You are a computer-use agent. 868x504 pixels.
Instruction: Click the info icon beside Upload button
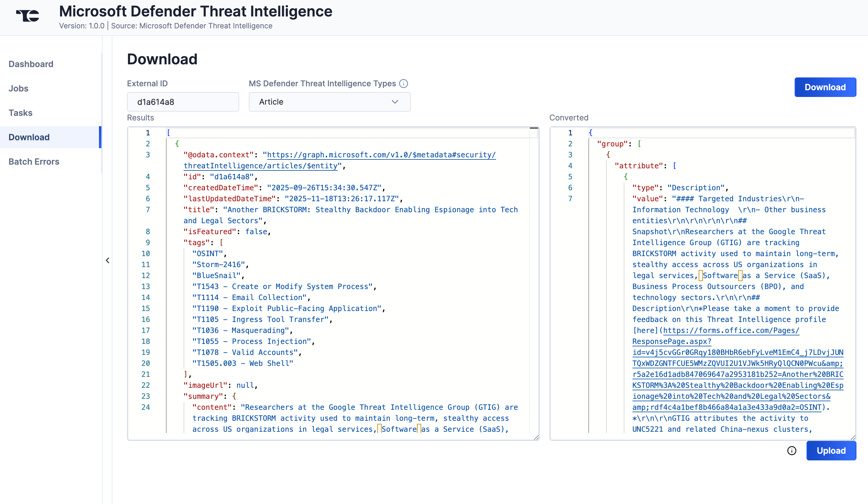792,451
